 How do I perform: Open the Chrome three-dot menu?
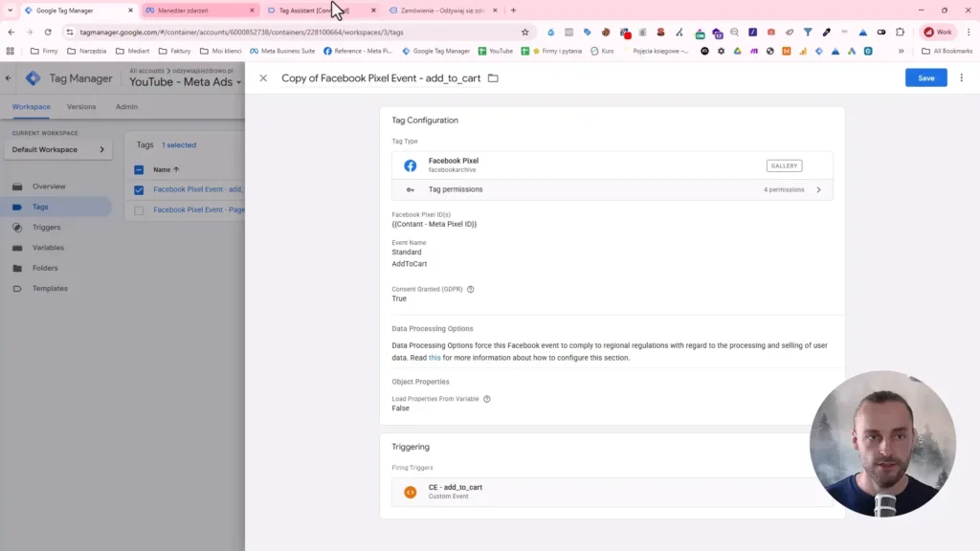969,32
